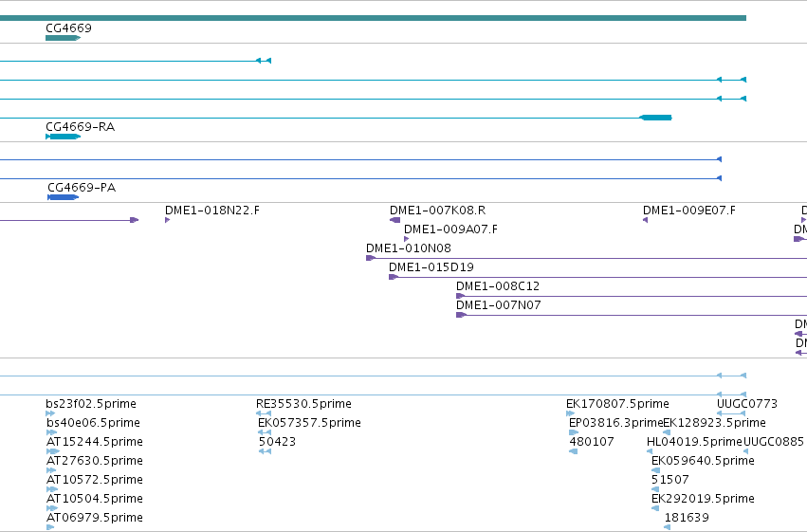This screenshot has width=807, height=532.
Task: Select the 480107 feature label
Action: [592, 442]
